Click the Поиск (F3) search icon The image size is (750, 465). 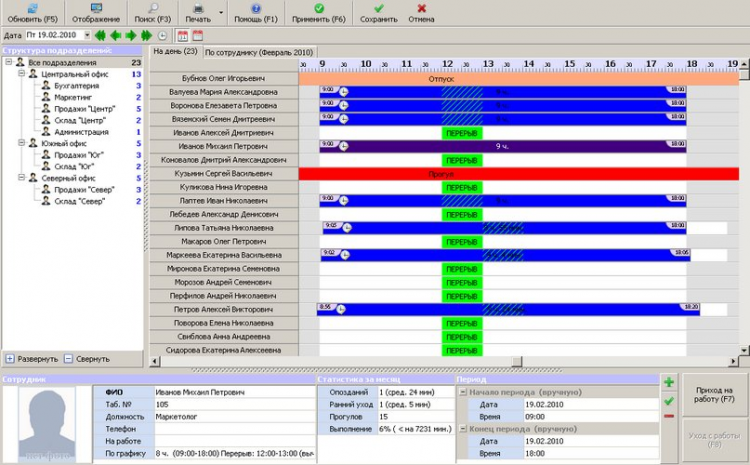click(152, 8)
